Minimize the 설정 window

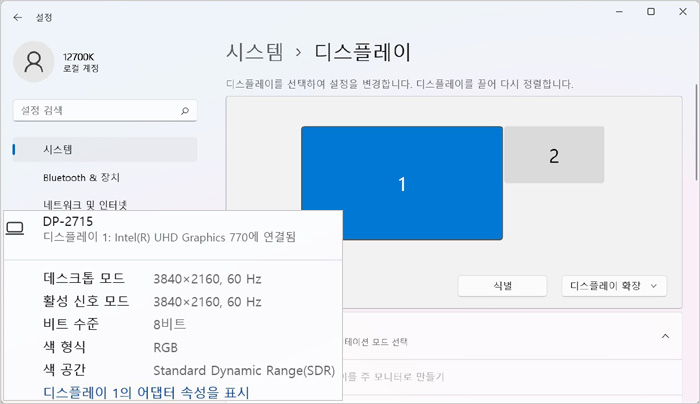click(x=619, y=12)
